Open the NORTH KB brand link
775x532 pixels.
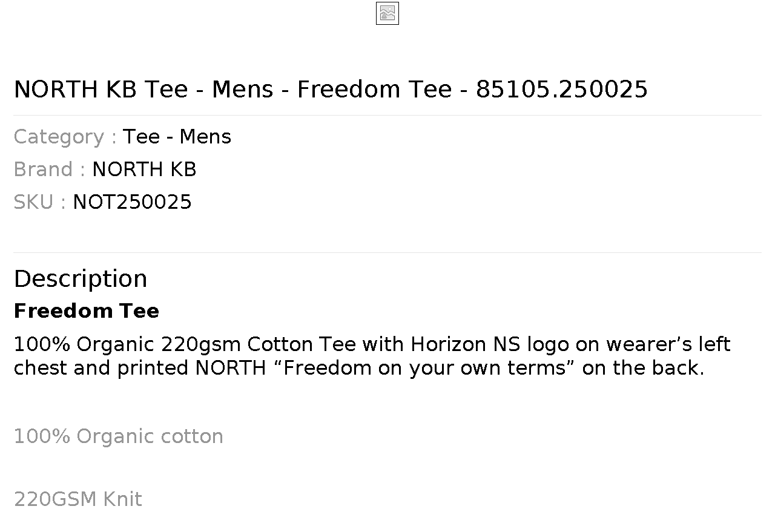click(x=144, y=169)
